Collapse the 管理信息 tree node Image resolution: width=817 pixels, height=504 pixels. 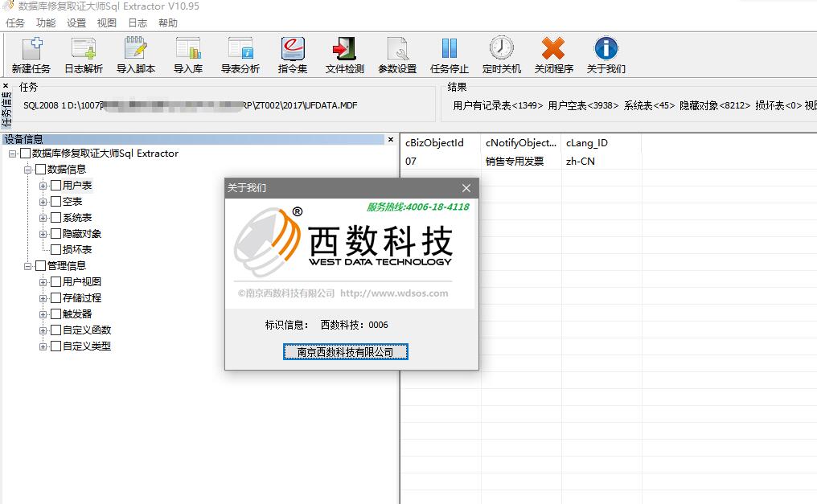pyautogui.click(x=27, y=267)
